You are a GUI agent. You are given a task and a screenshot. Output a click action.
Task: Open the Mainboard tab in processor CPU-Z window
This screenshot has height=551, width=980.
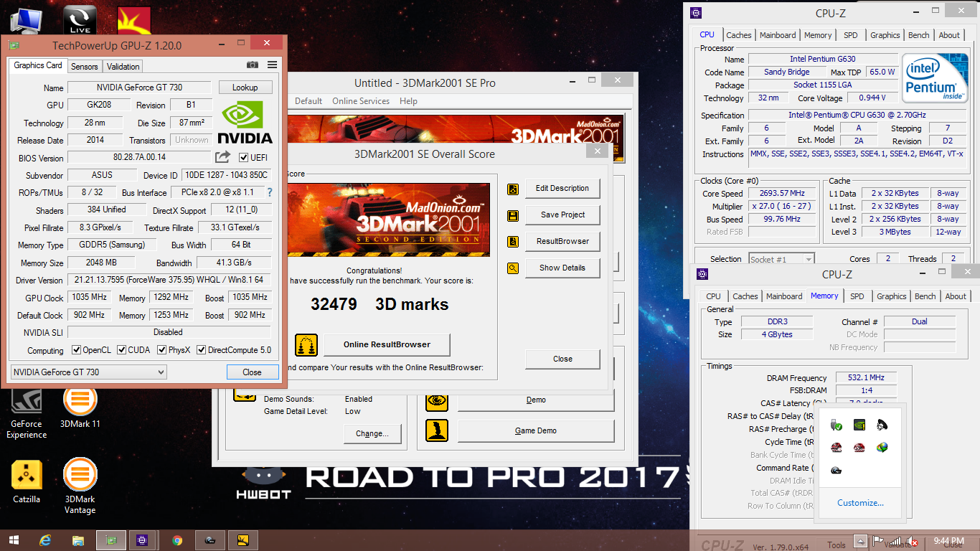[778, 35]
